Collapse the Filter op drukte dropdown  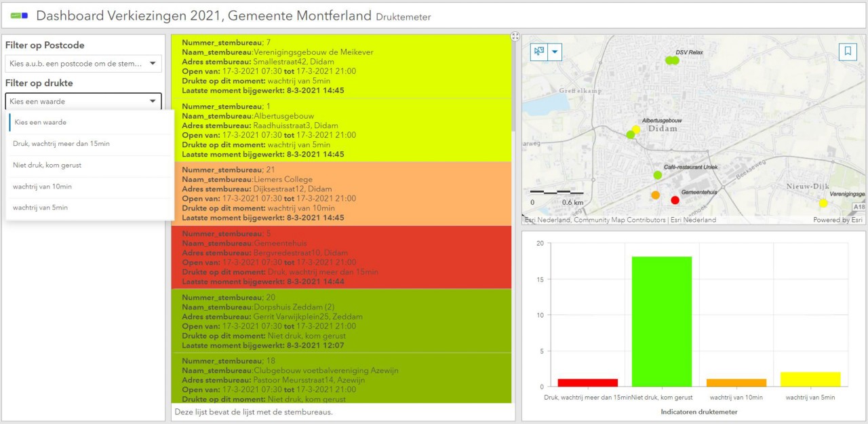tap(83, 101)
